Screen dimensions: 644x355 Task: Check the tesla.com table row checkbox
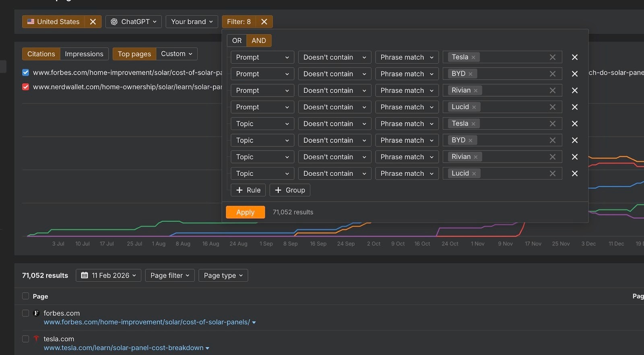(x=25, y=339)
